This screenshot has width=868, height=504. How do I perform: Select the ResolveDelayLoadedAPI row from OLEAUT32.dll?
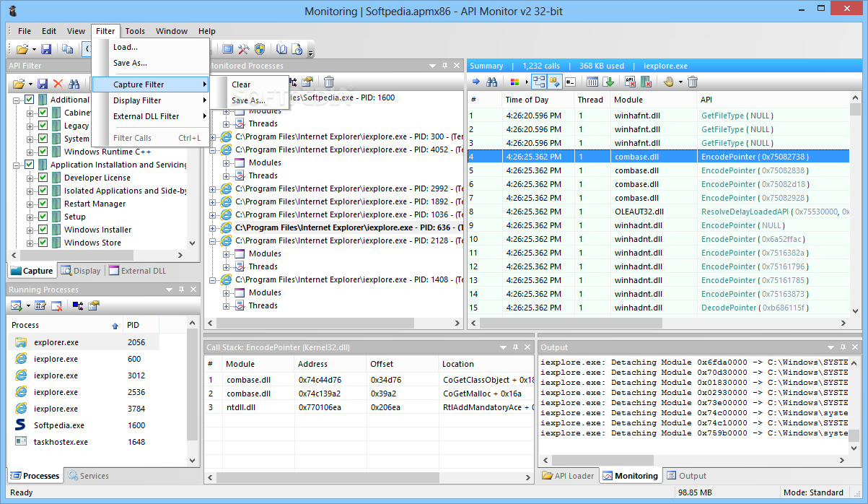click(659, 212)
